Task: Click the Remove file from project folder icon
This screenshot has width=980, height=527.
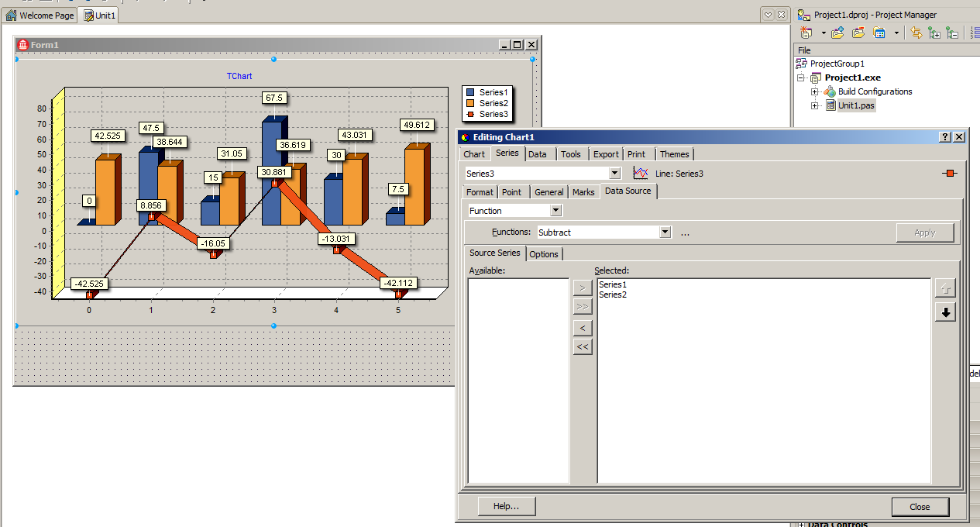Action: coord(858,33)
